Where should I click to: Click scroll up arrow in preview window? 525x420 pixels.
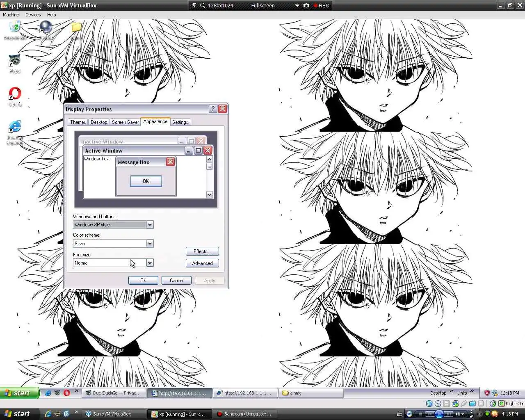[210, 159]
